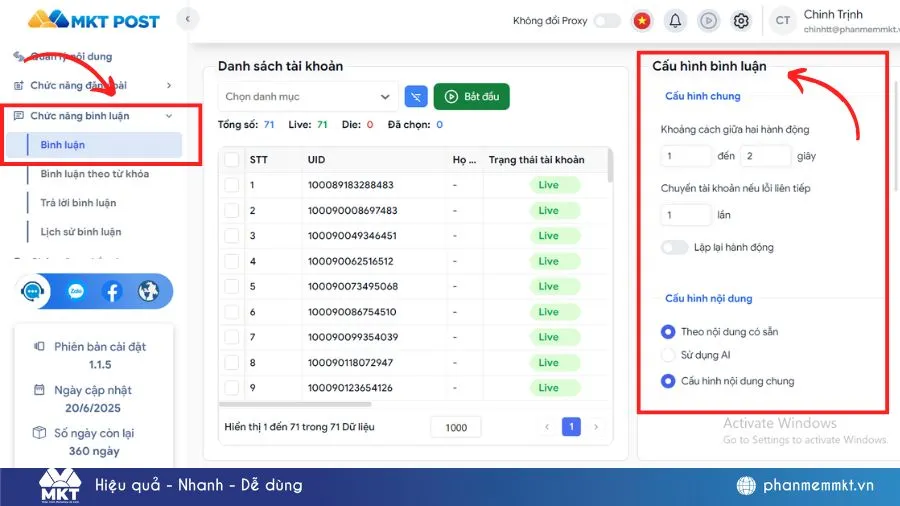Click UID 100090099354039

353,337
